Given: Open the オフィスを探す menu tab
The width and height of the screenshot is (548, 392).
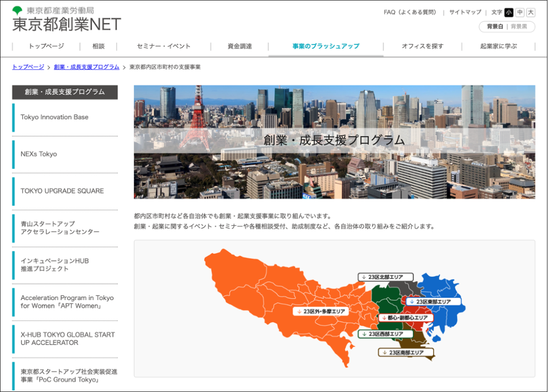Looking at the screenshot, I should [x=422, y=47].
